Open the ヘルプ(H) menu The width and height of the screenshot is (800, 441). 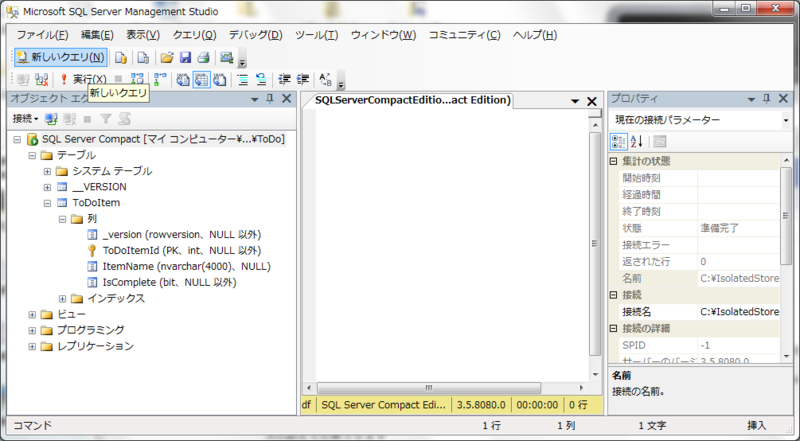pyautogui.click(x=535, y=35)
